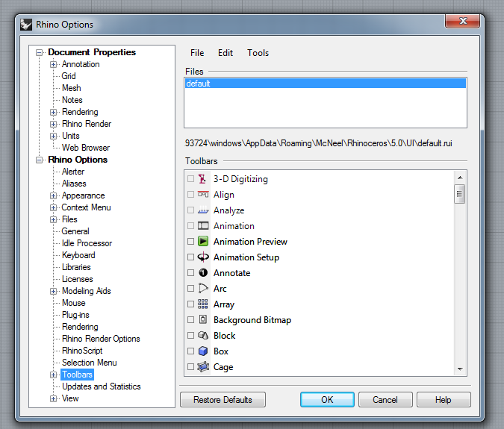Expand the Toolbars tree node

coord(53,375)
